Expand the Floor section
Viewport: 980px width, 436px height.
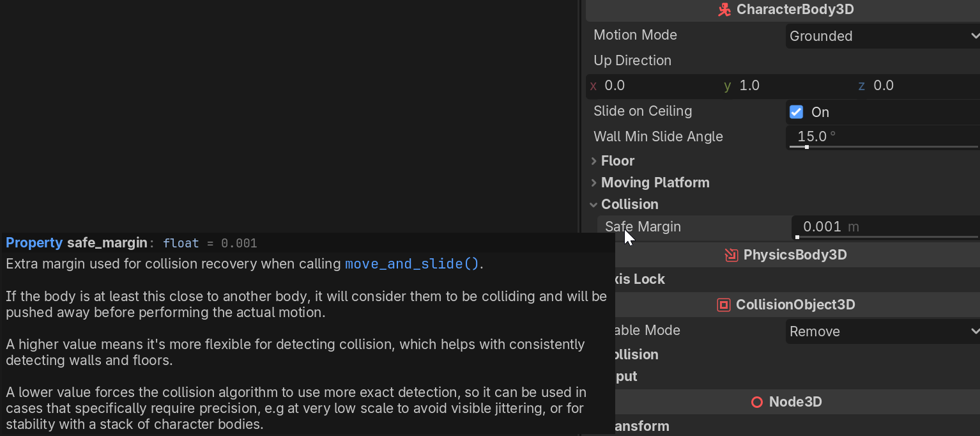617,161
